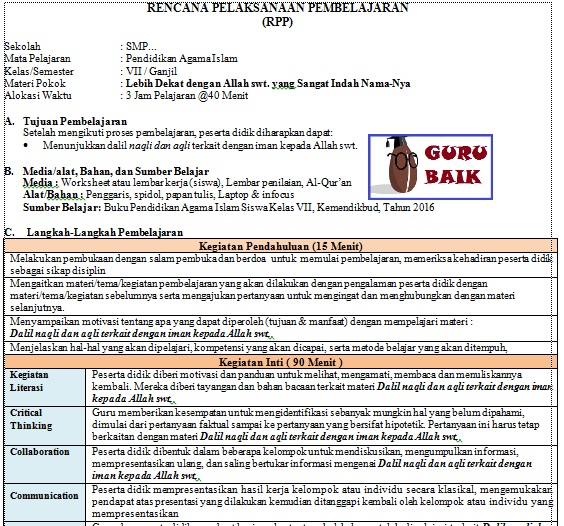This screenshot has width=564, height=526.
Task: Click the 'Kegiatan Literasi' cell
Action: pos(45,387)
